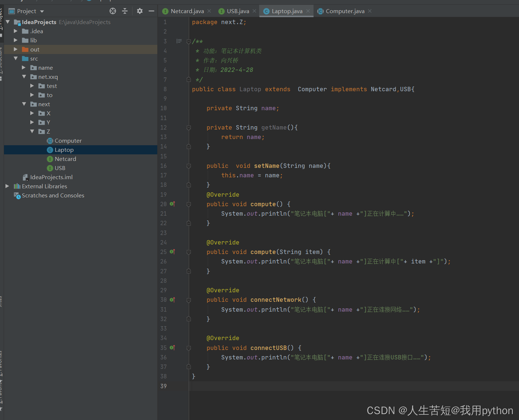
Task: Click the External Libraries icon
Action: click(x=17, y=186)
